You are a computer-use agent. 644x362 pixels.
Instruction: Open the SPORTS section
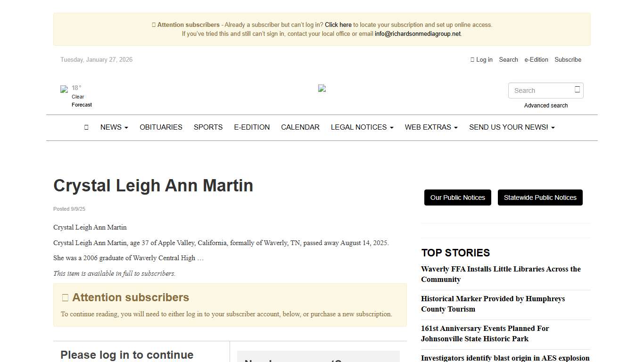pos(208,127)
